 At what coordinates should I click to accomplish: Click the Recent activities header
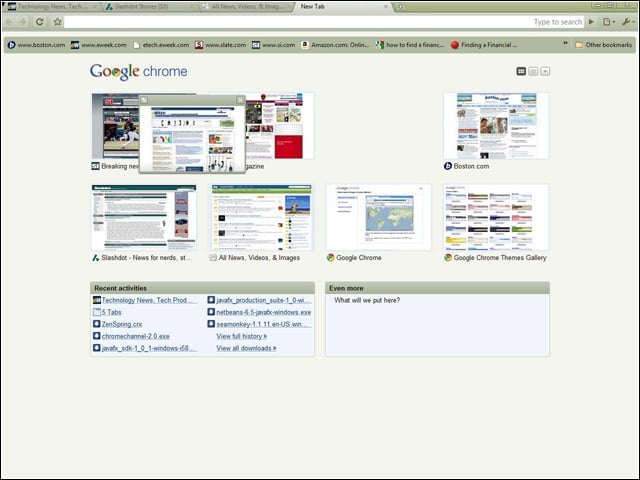(x=202, y=288)
